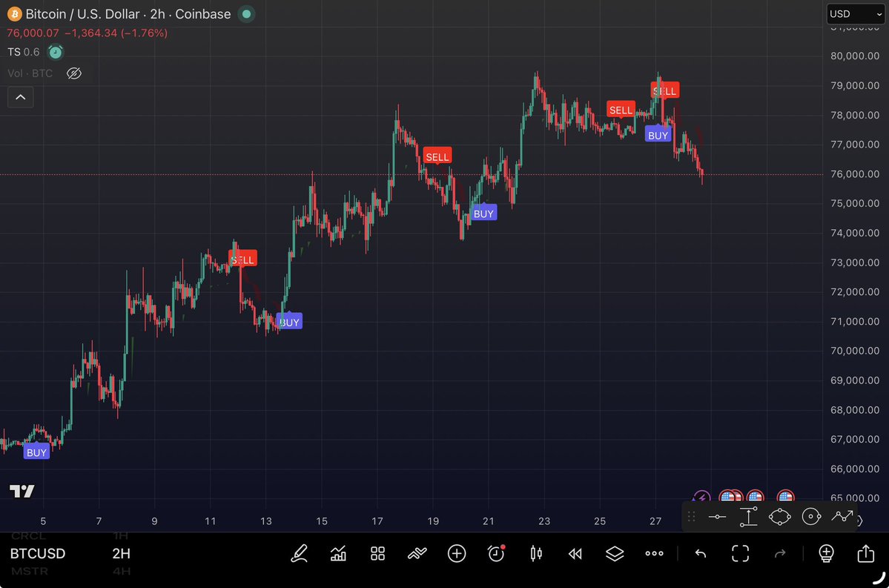Tap the green market status dot
Screen dimensions: 889x588
click(246, 13)
